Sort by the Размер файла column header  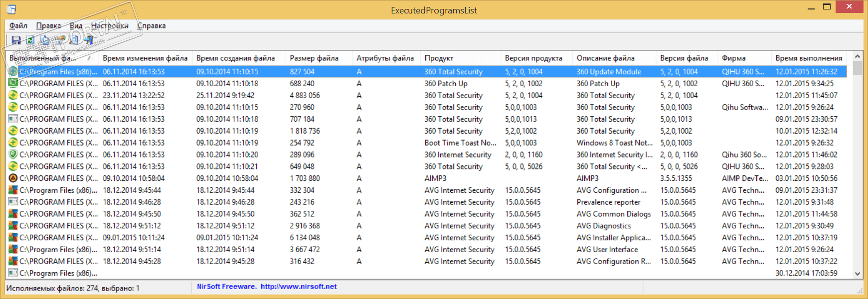click(314, 58)
